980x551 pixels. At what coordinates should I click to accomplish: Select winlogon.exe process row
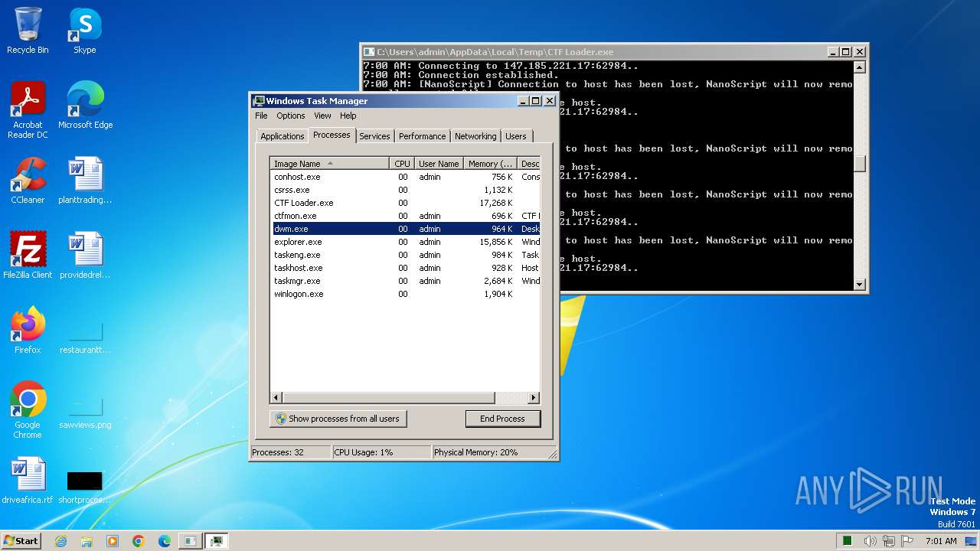(x=406, y=294)
